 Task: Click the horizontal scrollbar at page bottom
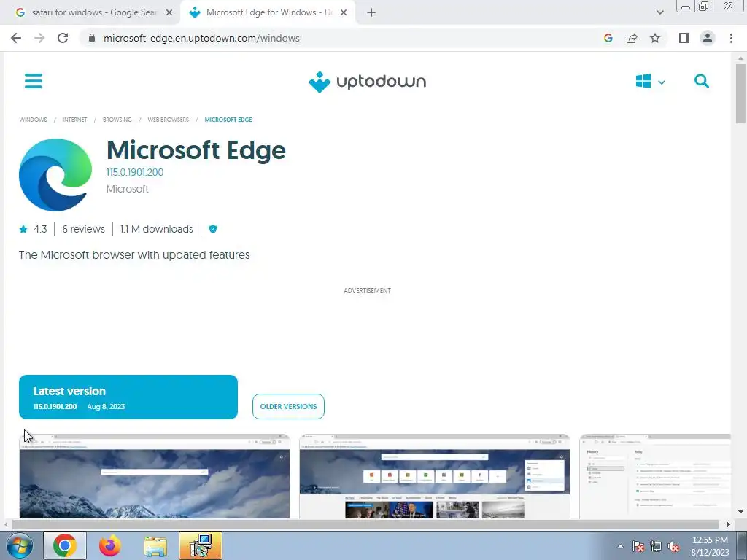(365, 524)
